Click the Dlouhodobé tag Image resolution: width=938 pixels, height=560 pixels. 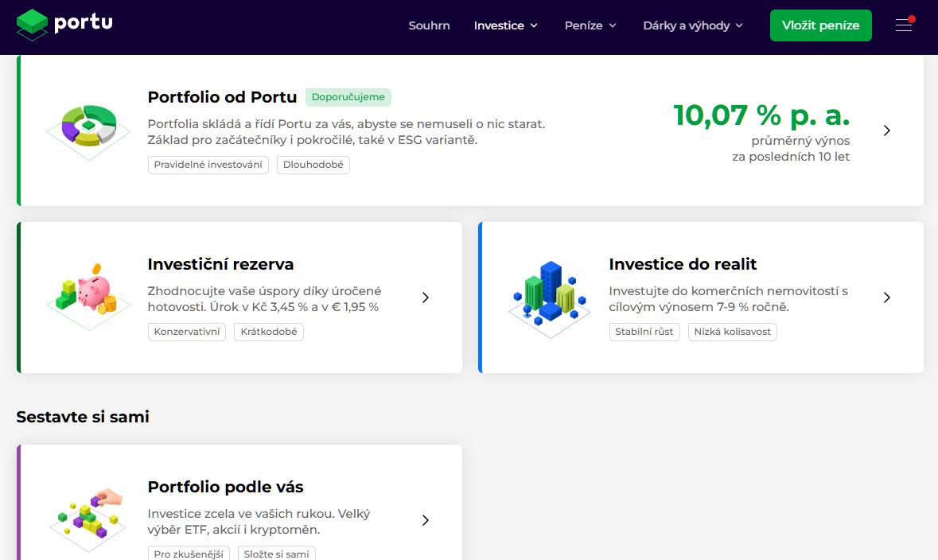(313, 165)
